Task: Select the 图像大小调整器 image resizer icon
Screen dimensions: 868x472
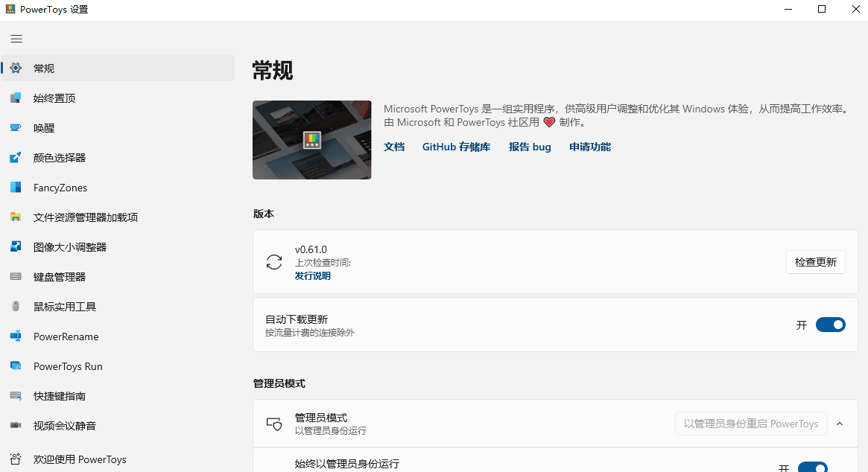Action: [x=16, y=247]
